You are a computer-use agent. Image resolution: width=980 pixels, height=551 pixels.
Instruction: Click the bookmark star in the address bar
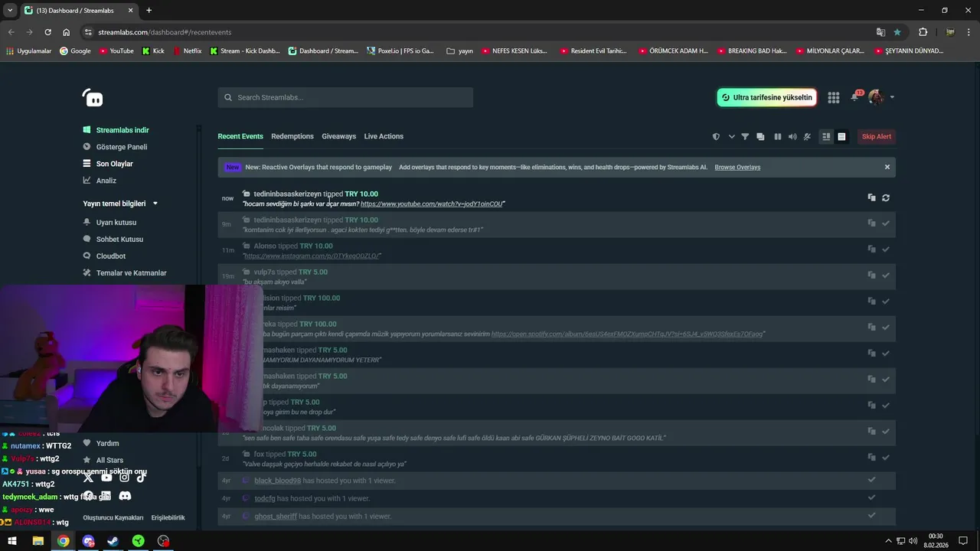[897, 32]
